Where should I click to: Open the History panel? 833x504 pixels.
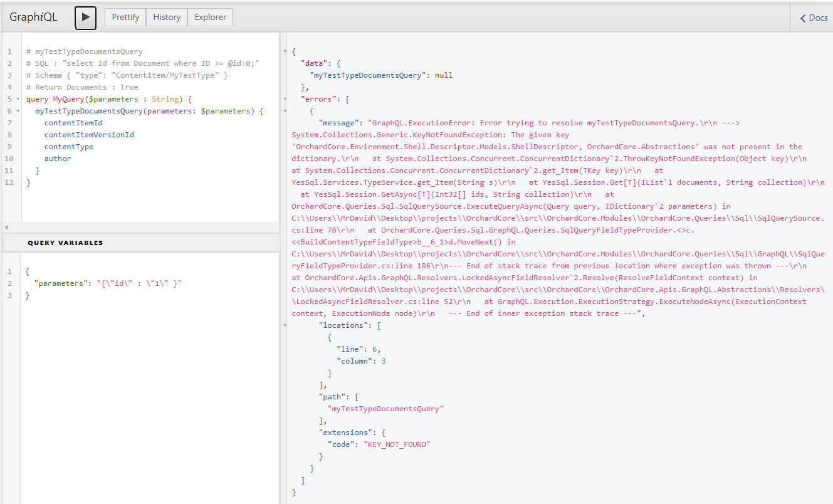click(x=167, y=17)
